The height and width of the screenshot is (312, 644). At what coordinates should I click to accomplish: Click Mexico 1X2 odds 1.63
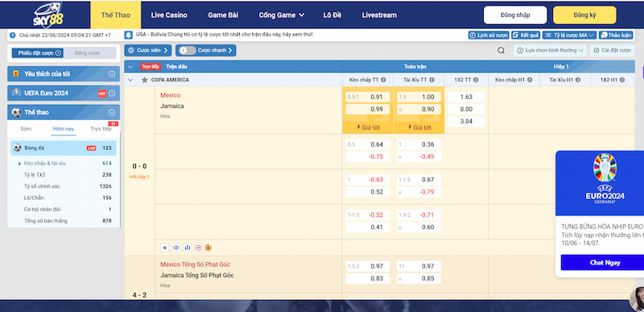click(x=466, y=97)
